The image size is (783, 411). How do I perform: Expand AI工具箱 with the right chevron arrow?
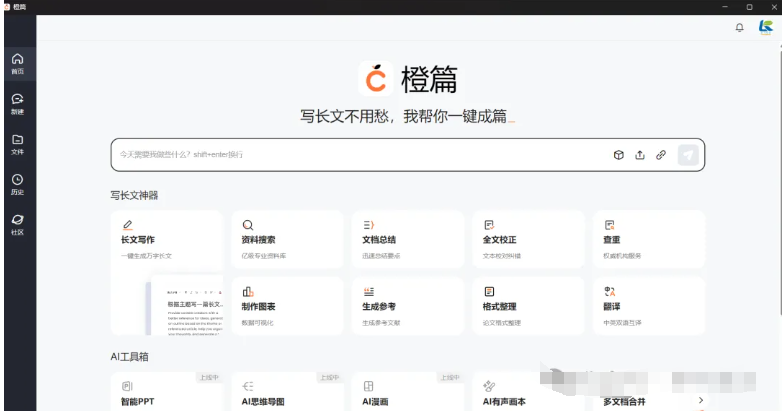click(x=701, y=400)
